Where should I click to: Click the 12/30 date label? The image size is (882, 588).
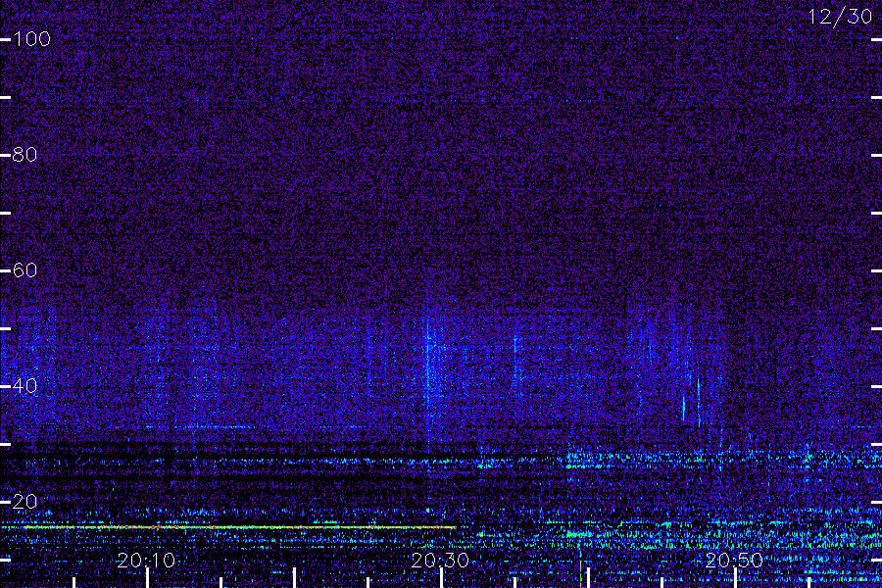(x=841, y=17)
